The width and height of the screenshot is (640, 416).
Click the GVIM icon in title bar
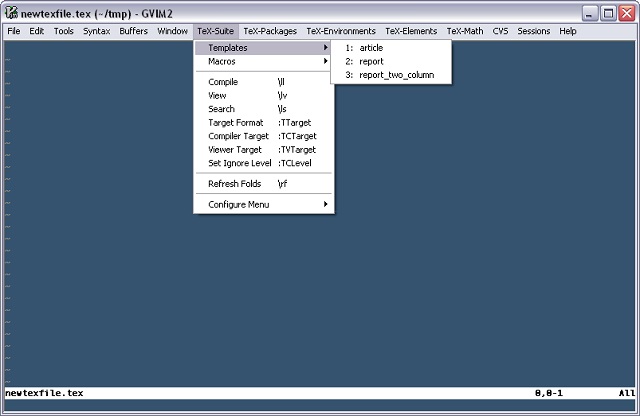11,13
